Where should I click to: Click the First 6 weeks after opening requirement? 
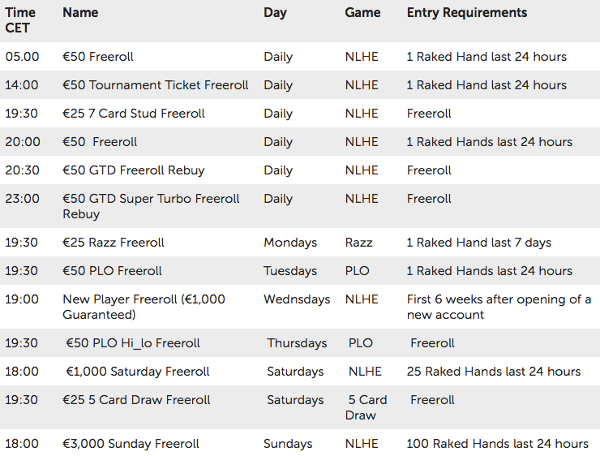pyautogui.click(x=499, y=307)
